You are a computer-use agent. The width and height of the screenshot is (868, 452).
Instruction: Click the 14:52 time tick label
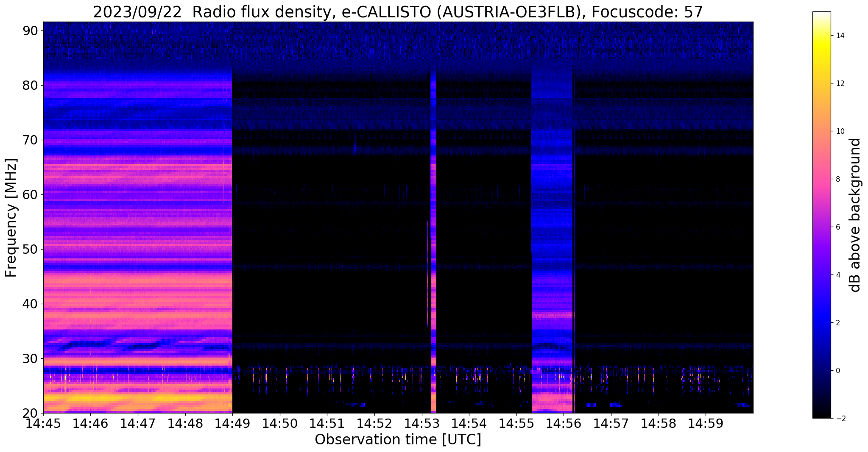tap(374, 423)
